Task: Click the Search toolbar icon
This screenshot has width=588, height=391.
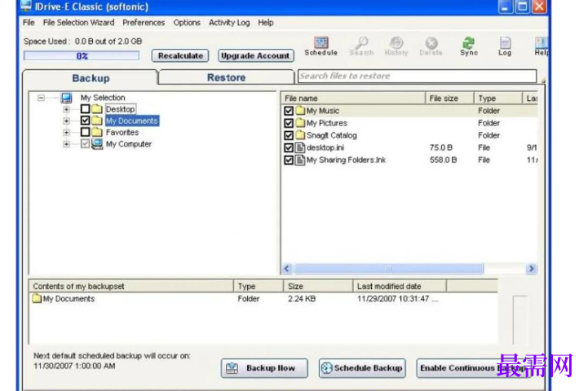Action: point(361,46)
